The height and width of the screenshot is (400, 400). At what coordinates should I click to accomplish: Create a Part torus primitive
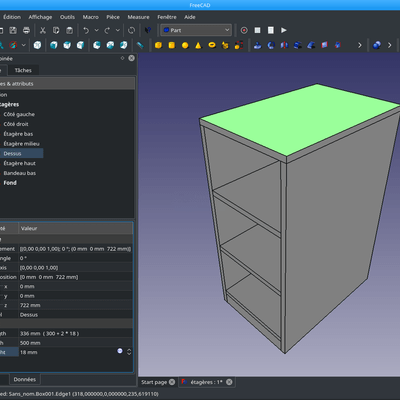[212, 45]
